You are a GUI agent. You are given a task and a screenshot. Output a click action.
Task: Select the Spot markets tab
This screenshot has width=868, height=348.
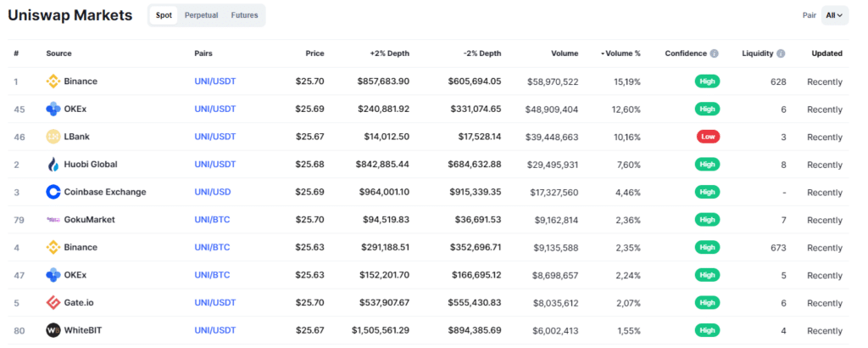coord(164,15)
